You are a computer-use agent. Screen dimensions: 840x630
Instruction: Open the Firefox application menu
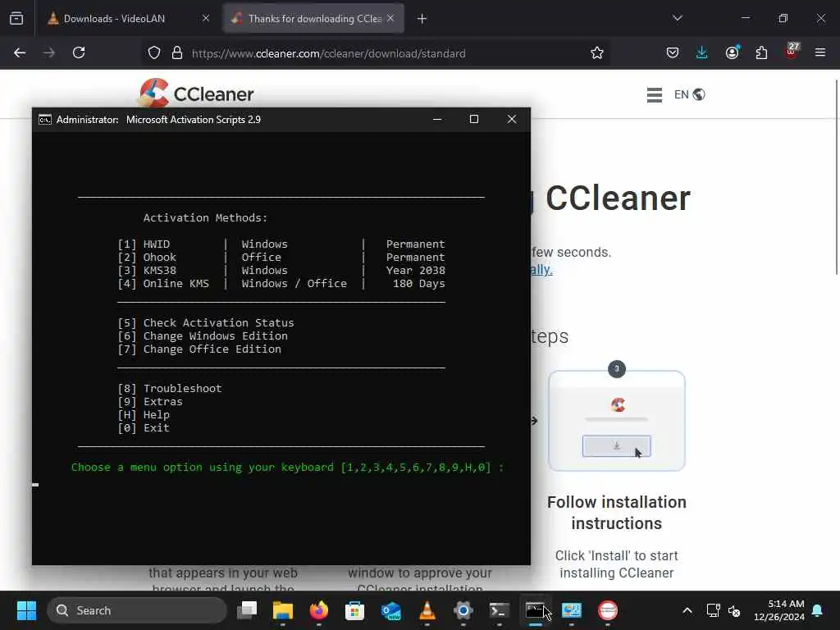tap(820, 53)
